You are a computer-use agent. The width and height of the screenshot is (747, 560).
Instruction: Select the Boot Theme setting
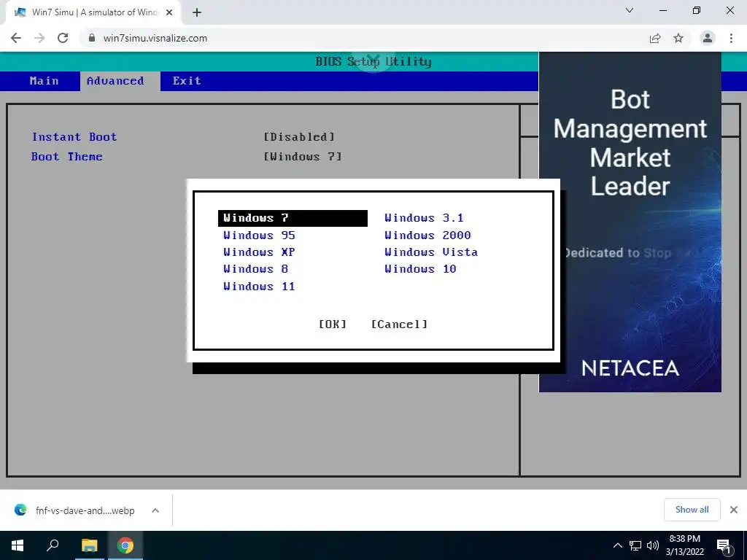[x=66, y=157]
